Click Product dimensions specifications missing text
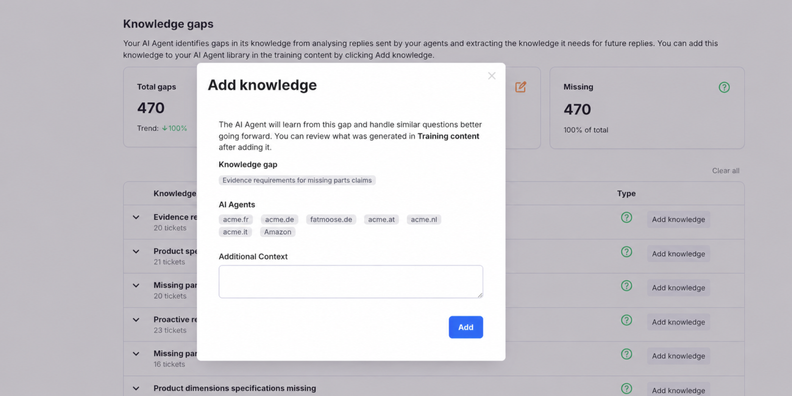The image size is (792, 396). click(x=235, y=388)
